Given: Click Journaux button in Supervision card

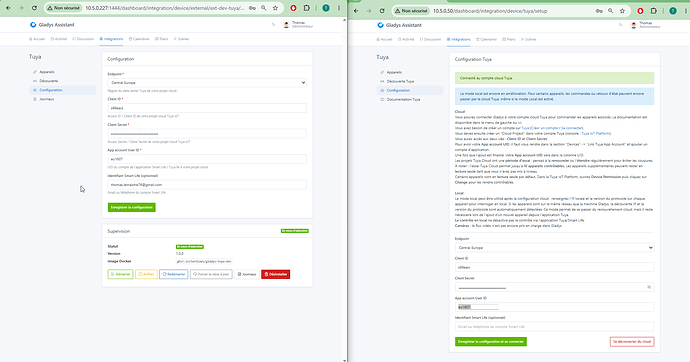Looking at the screenshot, I should tap(247, 274).
